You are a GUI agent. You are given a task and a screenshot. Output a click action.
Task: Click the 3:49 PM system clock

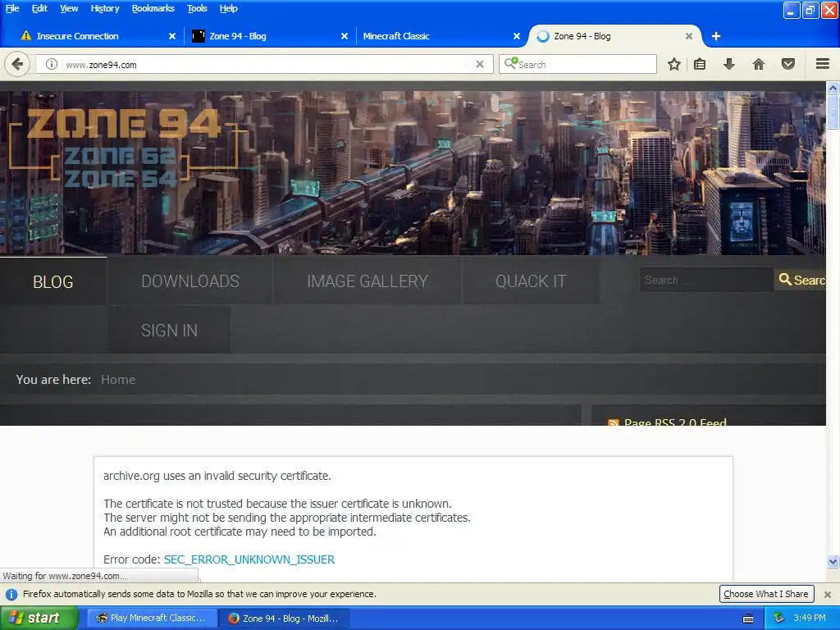coord(810,618)
